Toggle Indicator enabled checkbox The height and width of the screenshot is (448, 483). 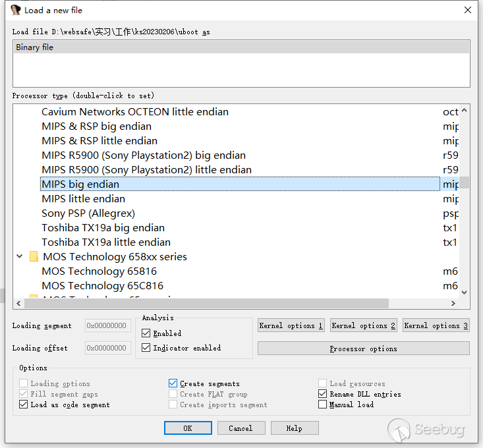pyautogui.click(x=146, y=348)
